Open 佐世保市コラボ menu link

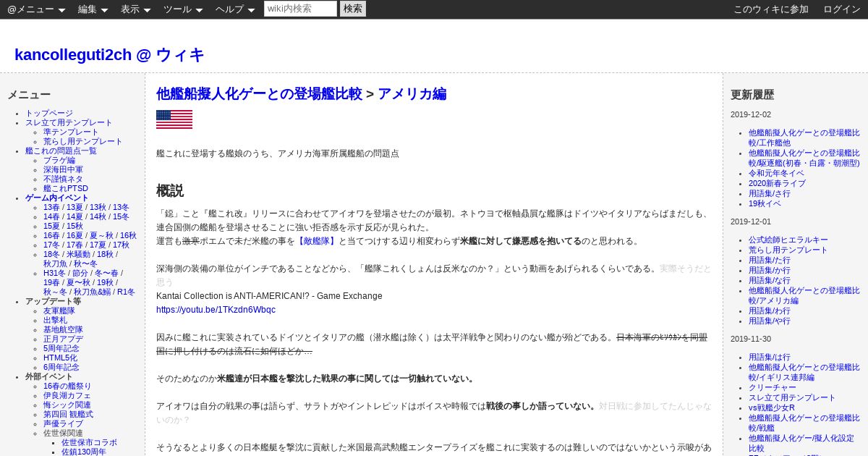(x=89, y=443)
